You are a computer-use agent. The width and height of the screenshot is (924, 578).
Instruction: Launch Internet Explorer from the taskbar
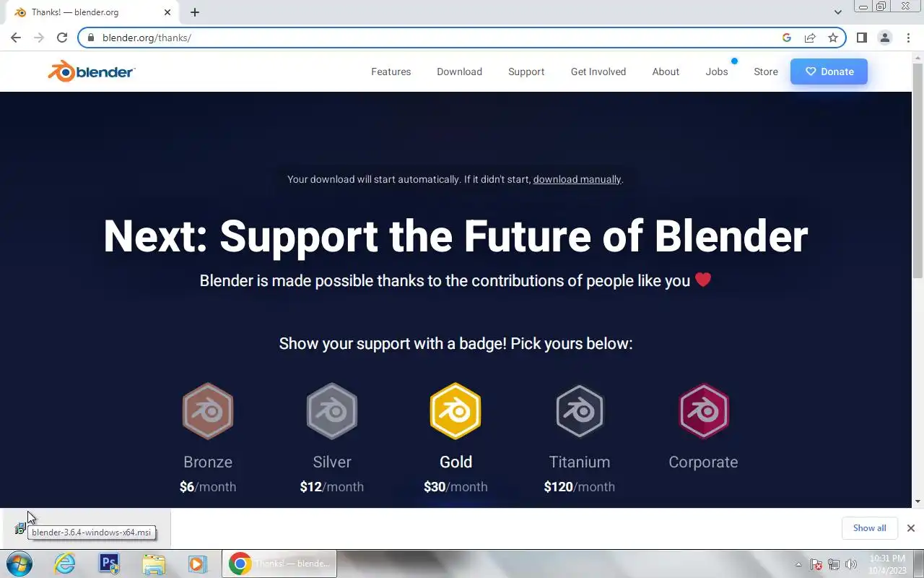point(65,564)
